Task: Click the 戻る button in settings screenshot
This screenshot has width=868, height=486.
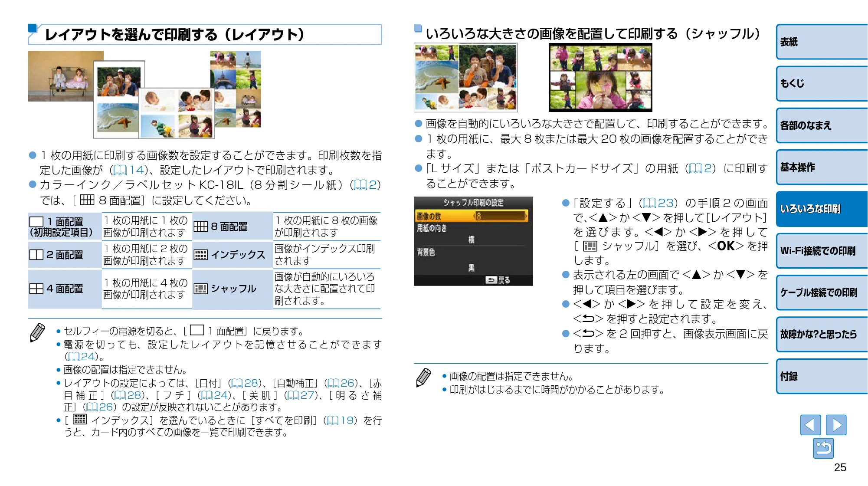Action: 498,280
